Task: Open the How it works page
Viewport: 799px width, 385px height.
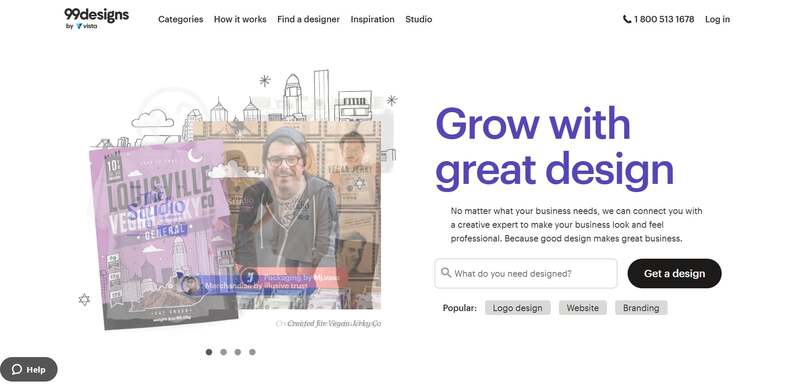Action: 240,19
